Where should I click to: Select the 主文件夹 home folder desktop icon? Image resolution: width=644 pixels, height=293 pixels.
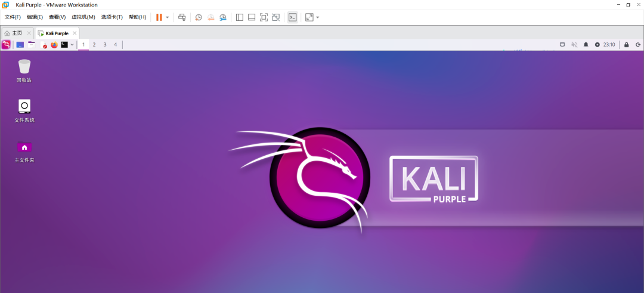[24, 151]
